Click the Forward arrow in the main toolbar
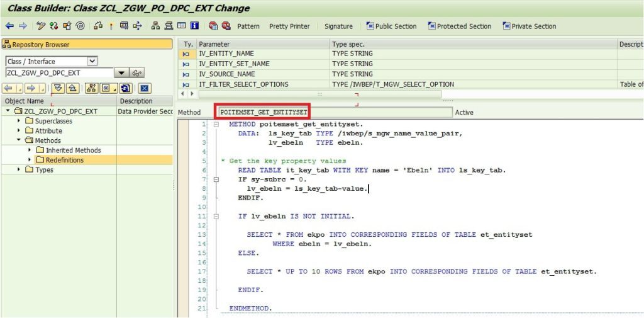Screen dimensions: 644x318 (23, 26)
